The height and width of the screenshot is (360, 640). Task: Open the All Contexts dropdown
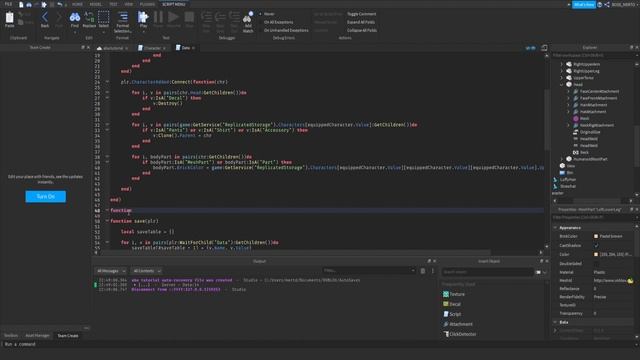147,271
